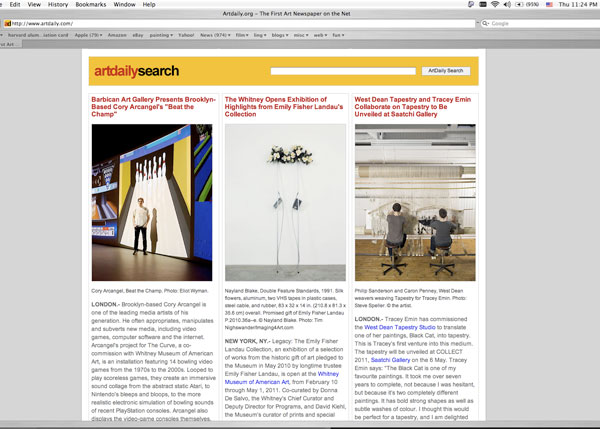The image size is (600, 429).
Task: Expand the film bookmarks folder
Action: pos(242,35)
